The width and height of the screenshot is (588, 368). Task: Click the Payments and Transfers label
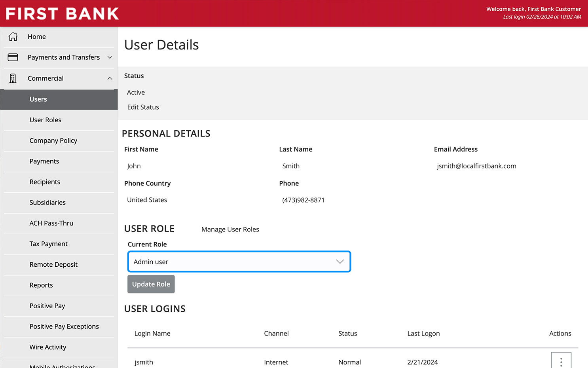tap(64, 57)
